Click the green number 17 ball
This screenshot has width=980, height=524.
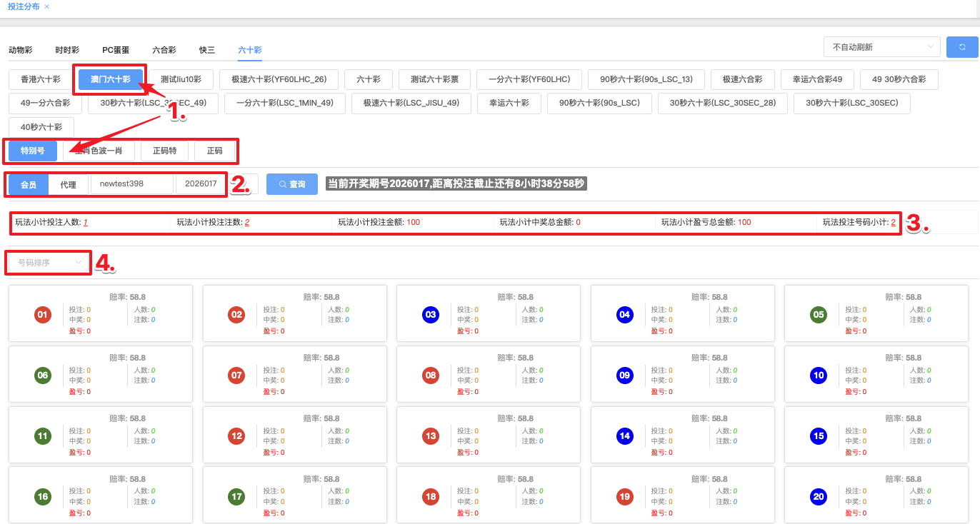tap(236, 497)
